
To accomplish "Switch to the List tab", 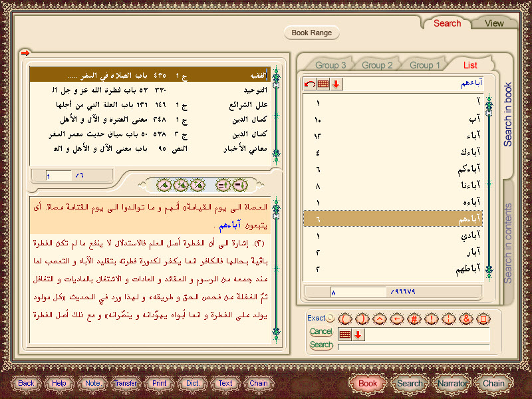I will (470, 65).
